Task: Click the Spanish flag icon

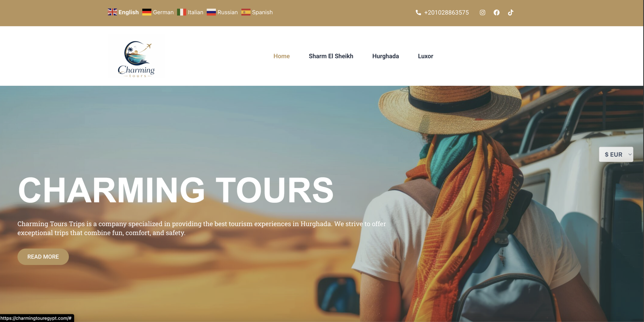Action: click(246, 12)
